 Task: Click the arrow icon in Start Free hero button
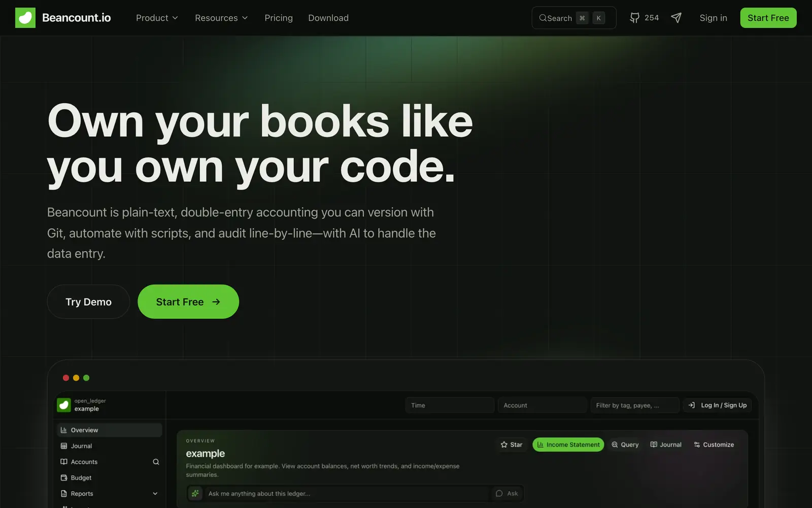[x=216, y=302]
